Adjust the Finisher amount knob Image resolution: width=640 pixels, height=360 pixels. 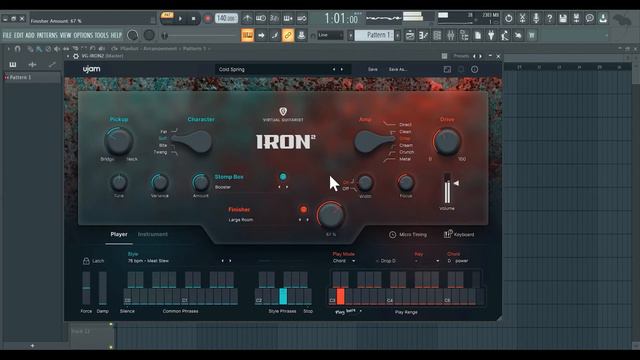(331, 215)
